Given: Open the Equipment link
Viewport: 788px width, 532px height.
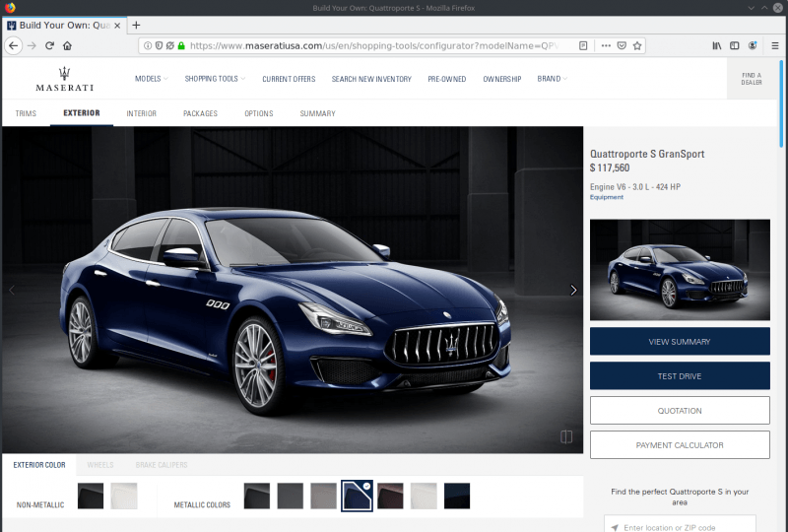Looking at the screenshot, I should [607, 197].
